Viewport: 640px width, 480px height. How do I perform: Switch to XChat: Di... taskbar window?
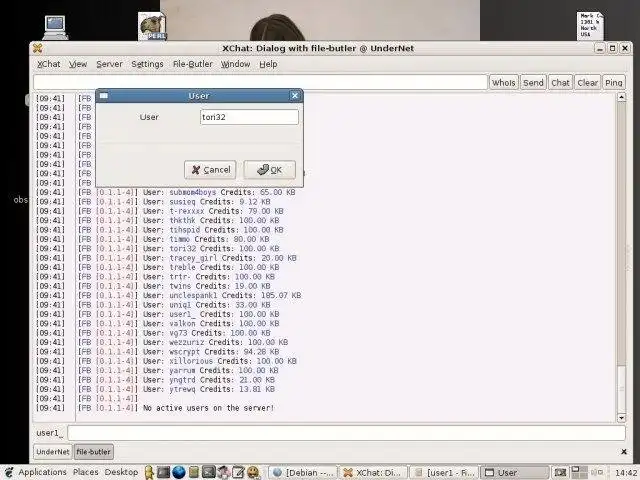click(373, 473)
